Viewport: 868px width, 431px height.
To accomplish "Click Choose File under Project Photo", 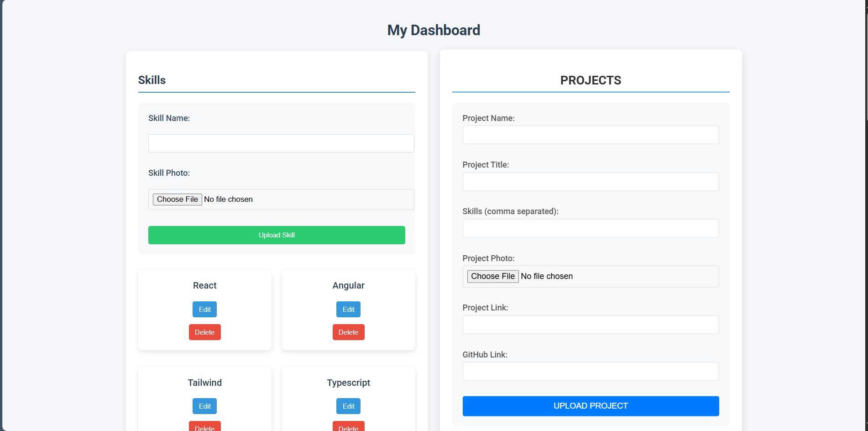I will (492, 276).
